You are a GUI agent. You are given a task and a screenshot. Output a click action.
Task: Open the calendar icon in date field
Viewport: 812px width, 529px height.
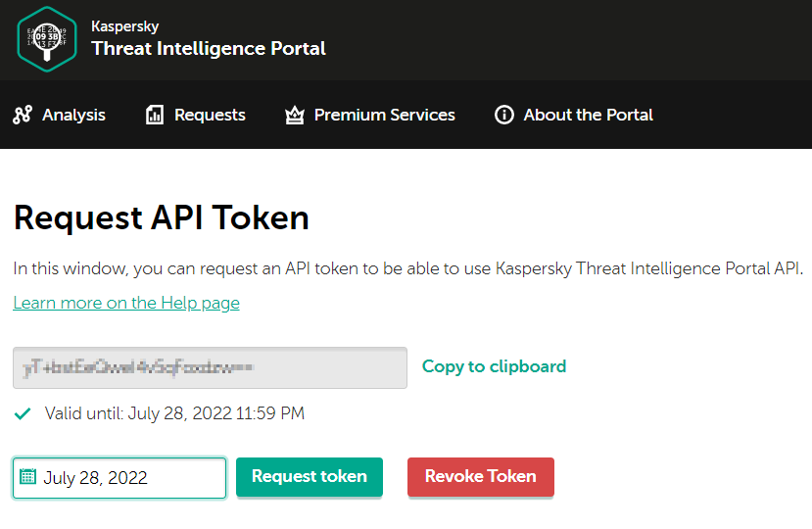[x=27, y=478]
